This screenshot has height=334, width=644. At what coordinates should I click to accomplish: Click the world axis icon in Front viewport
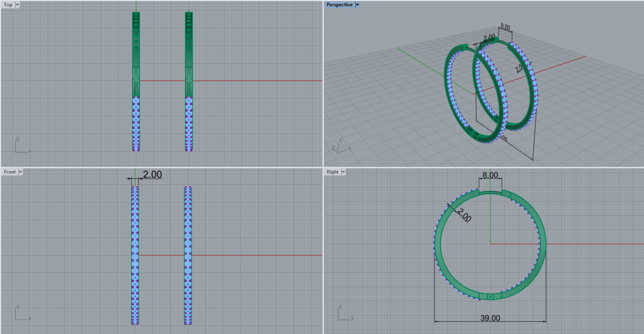point(21,314)
